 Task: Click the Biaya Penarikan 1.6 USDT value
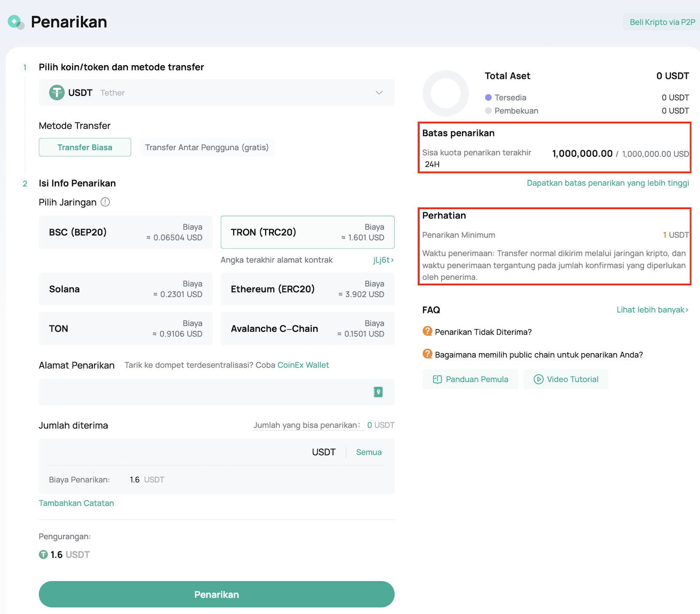tap(147, 480)
